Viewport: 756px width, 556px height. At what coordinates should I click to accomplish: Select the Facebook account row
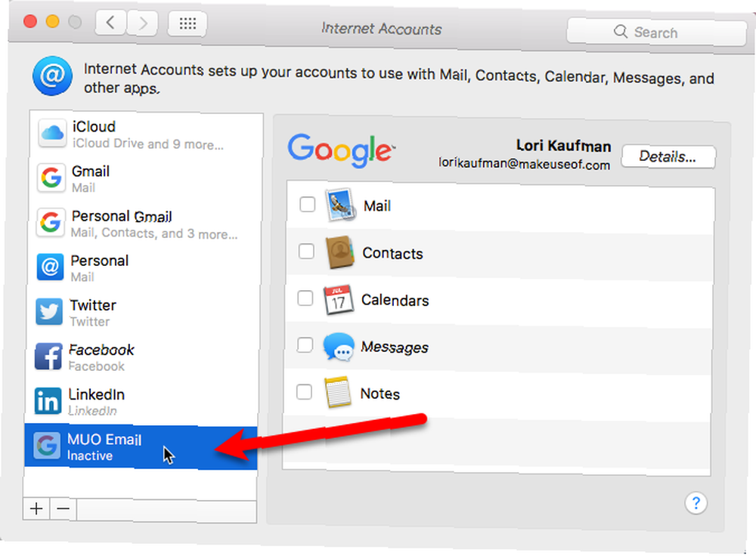(143, 357)
